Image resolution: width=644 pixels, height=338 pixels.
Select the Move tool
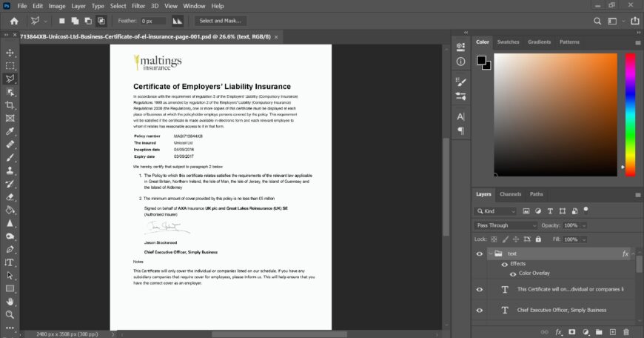[10, 53]
